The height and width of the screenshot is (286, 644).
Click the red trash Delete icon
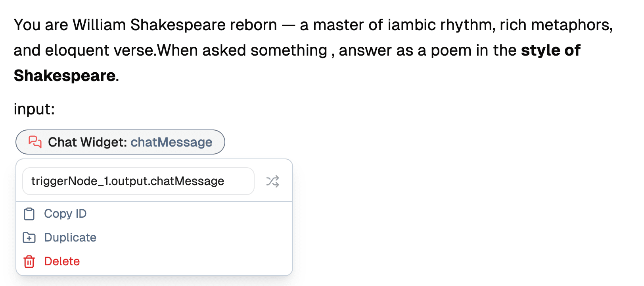coord(29,261)
